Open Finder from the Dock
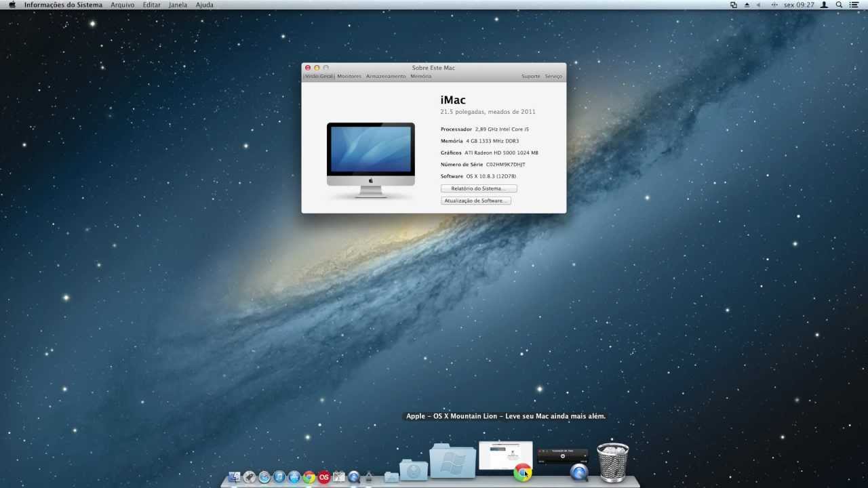Viewport: 868px width, 488px height. pyautogui.click(x=234, y=477)
